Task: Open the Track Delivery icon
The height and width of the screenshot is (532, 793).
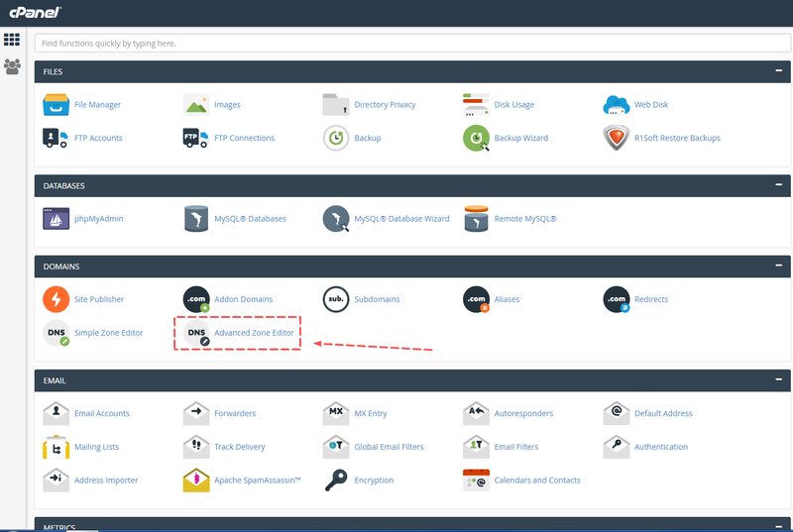Action: tap(196, 447)
